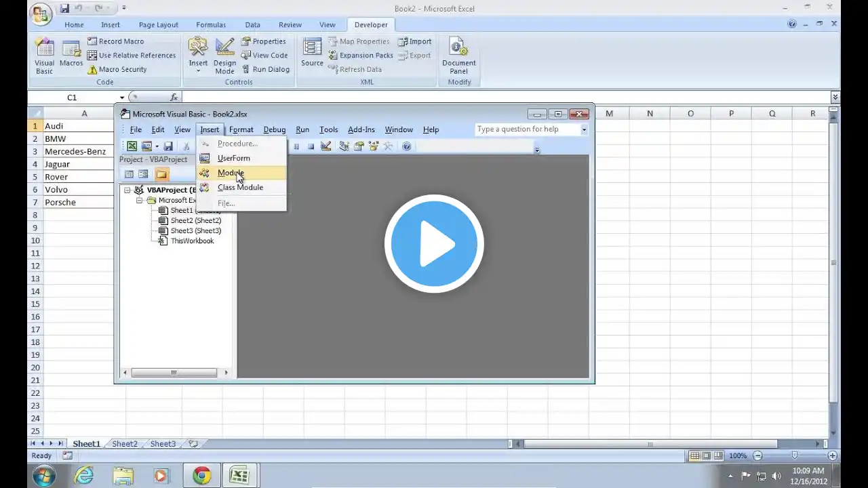
Task: Collapse the Microsoft Excel Objects folder
Action: point(139,201)
